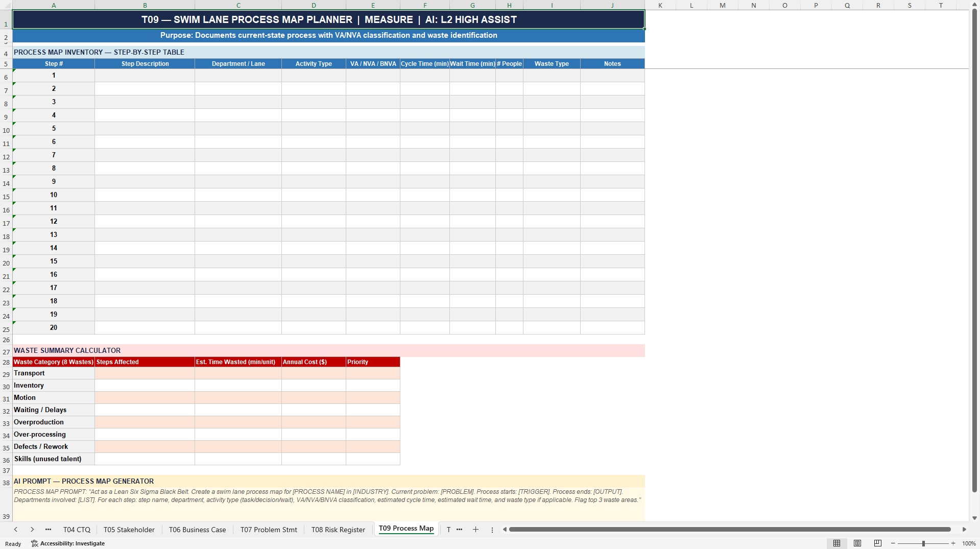Click the Notes header cell
980x549 pixels.
(x=612, y=64)
